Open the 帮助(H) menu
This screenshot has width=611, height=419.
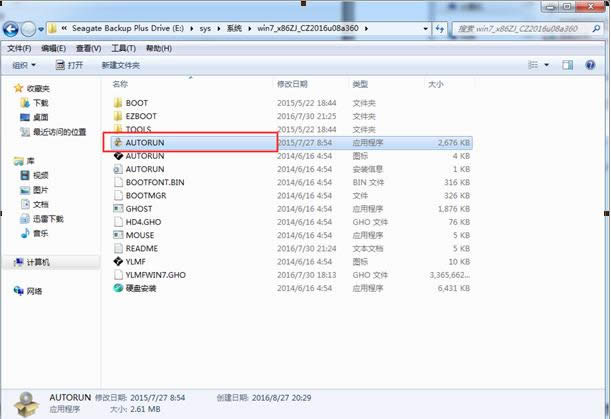click(159, 48)
